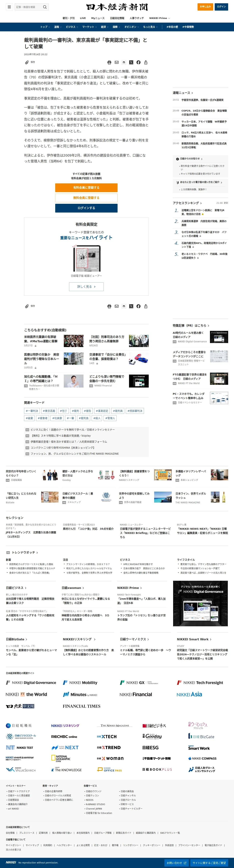Expand the 経済 navigation dropdown
This screenshot has width=234, height=868.
(105, 27)
